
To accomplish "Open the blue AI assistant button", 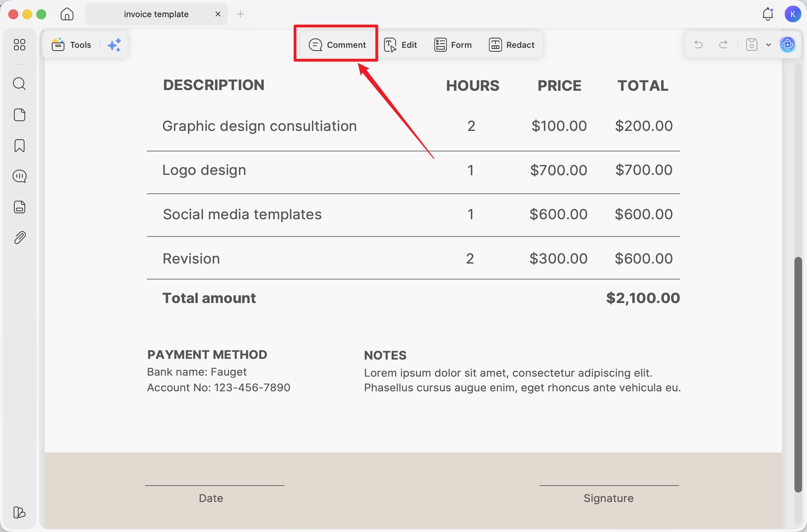I will 787,44.
